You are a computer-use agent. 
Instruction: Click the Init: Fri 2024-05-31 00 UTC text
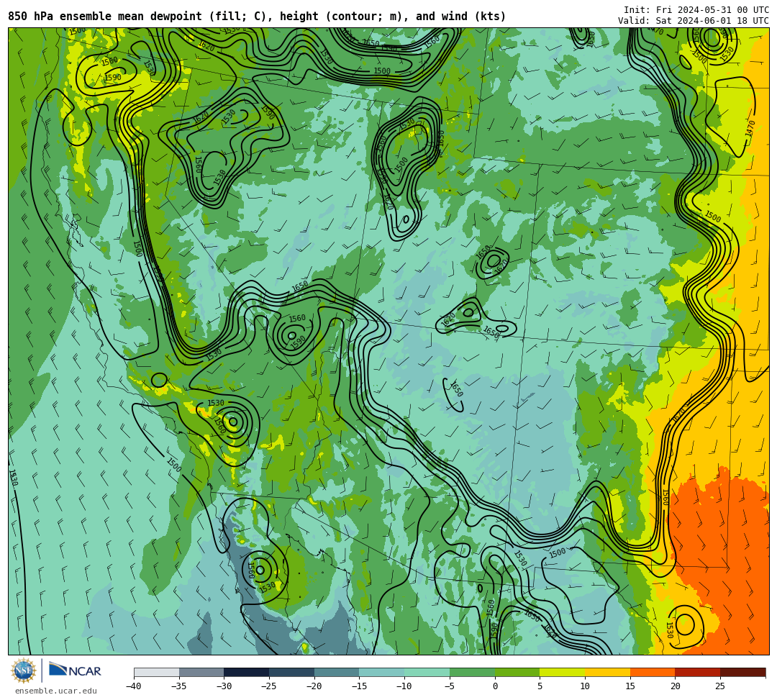696,10
